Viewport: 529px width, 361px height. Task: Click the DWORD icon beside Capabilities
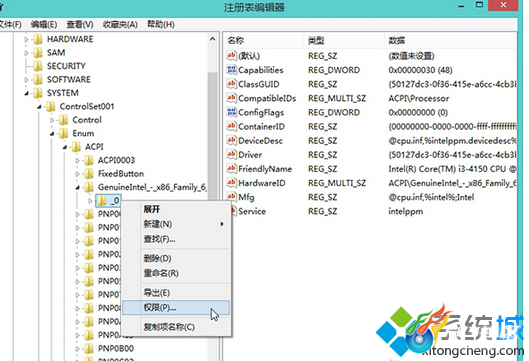(231, 70)
